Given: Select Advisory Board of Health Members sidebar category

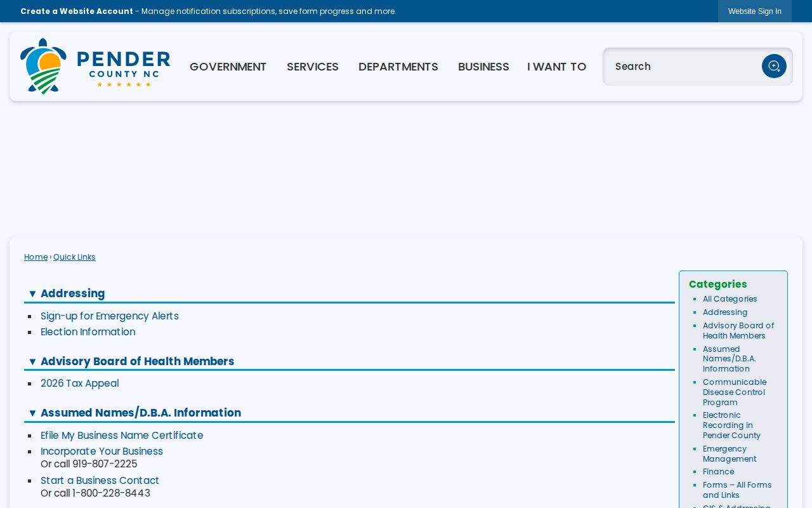Looking at the screenshot, I should pyautogui.click(x=738, y=331).
